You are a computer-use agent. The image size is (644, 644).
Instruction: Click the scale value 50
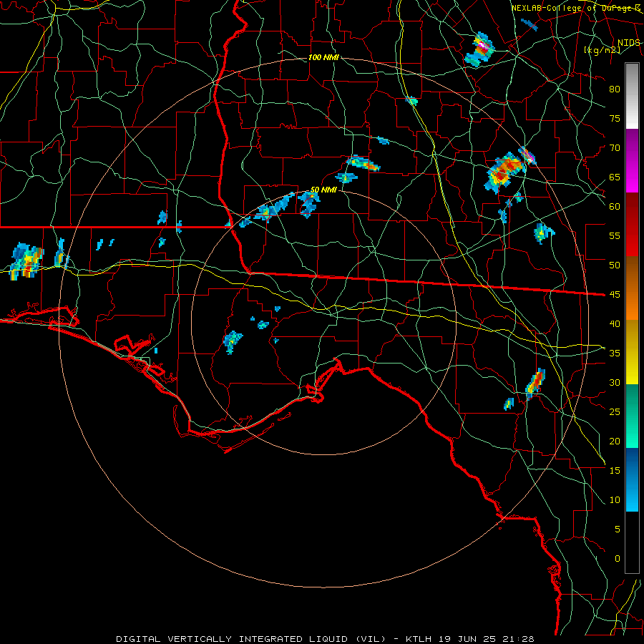pyautogui.click(x=615, y=265)
